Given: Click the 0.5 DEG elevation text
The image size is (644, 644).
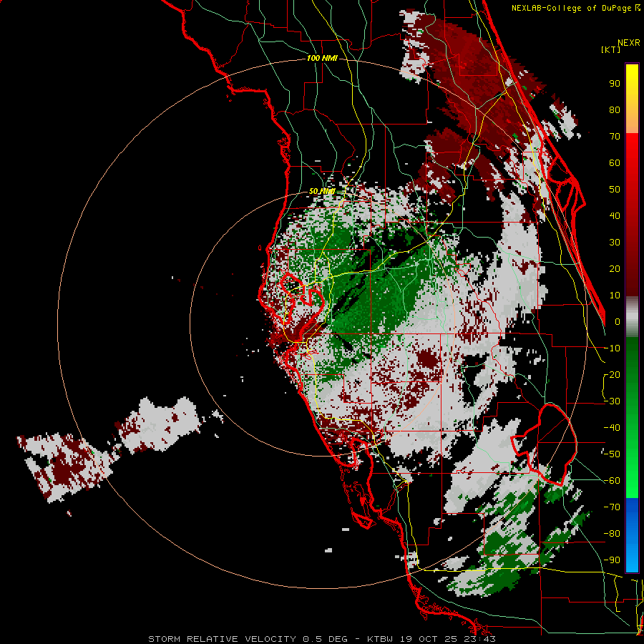Looking at the screenshot, I should point(326,639).
